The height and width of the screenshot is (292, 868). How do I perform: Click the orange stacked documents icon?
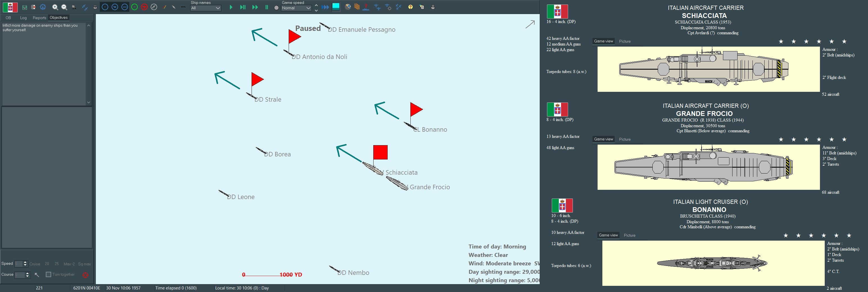357,7
